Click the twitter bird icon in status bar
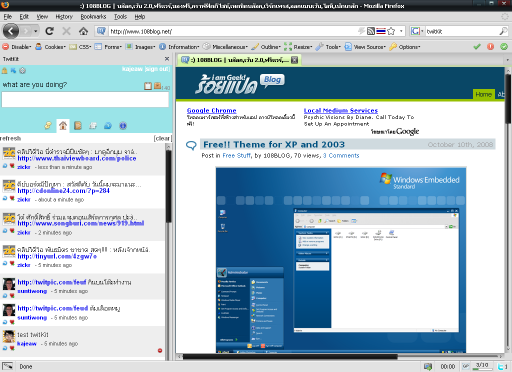The height and width of the screenshot is (372, 512). (501, 367)
